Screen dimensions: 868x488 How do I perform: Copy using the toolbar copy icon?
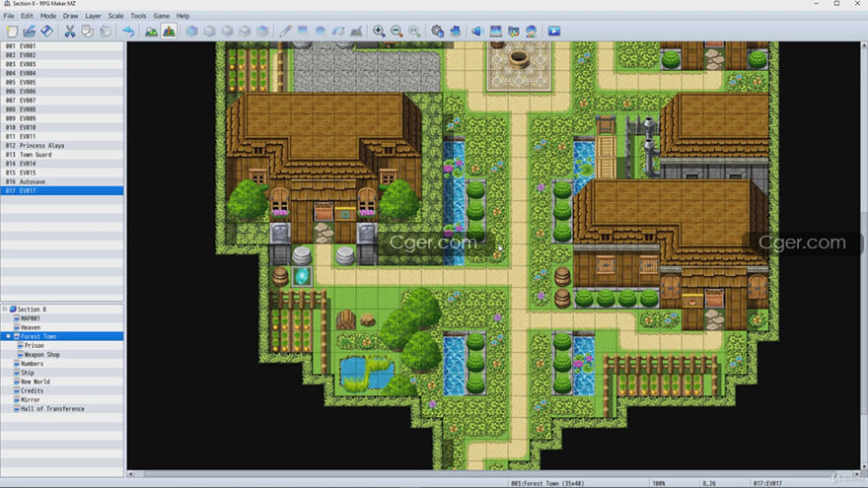(x=88, y=31)
